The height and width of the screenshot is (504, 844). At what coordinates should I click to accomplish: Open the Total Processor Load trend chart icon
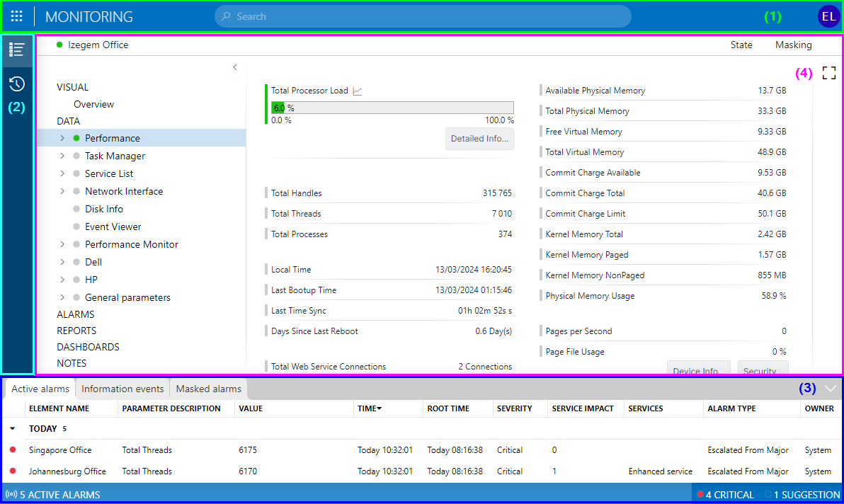pos(358,91)
